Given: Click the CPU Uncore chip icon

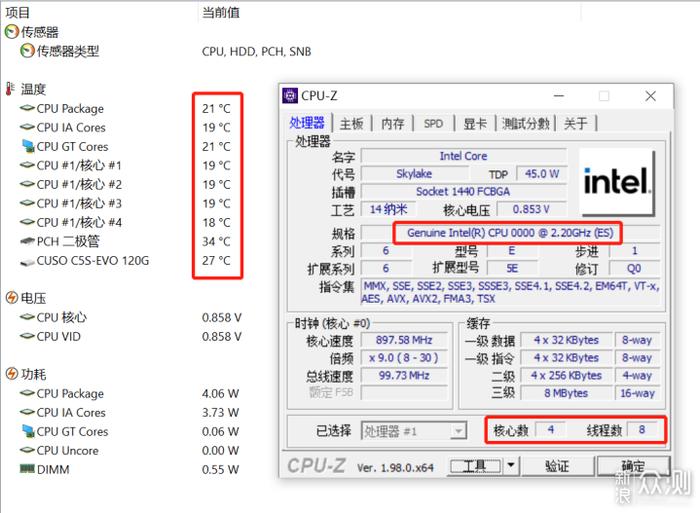Looking at the screenshot, I should pyautogui.click(x=27, y=450).
